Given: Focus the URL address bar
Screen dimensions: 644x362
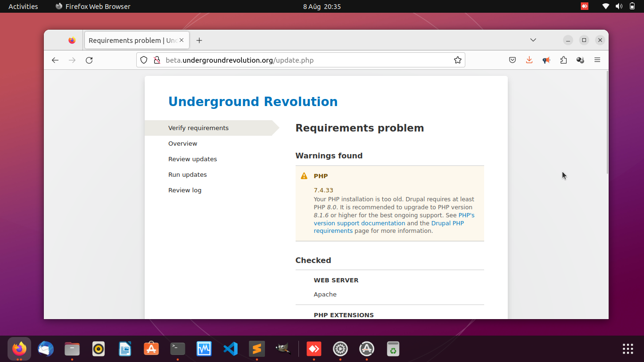Looking at the screenshot, I should [300, 60].
